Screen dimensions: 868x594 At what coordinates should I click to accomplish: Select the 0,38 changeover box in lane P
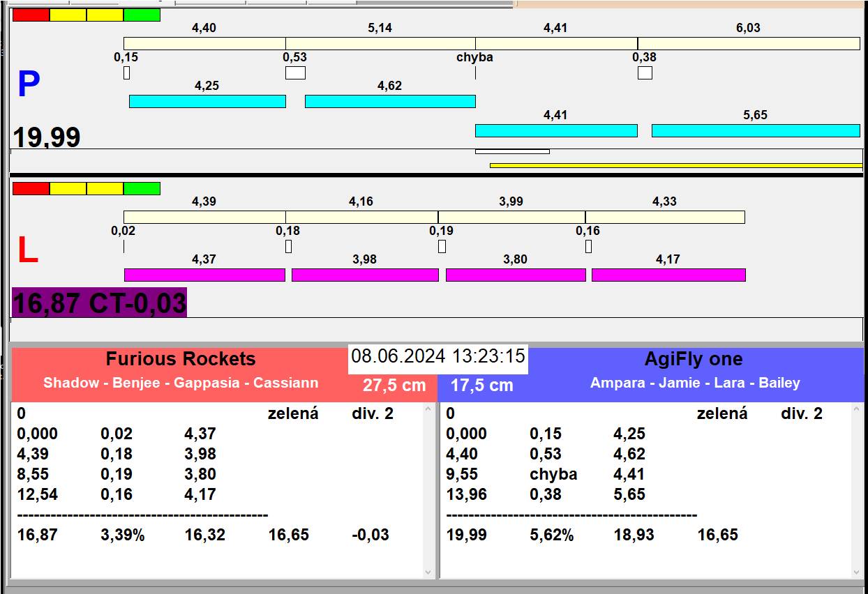[645, 73]
